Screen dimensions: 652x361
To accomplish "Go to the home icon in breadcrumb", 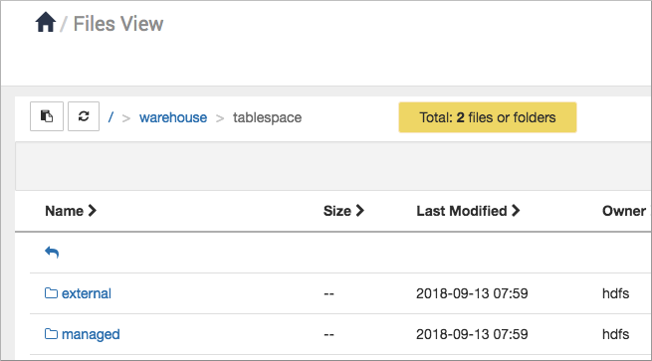I will click(x=45, y=22).
